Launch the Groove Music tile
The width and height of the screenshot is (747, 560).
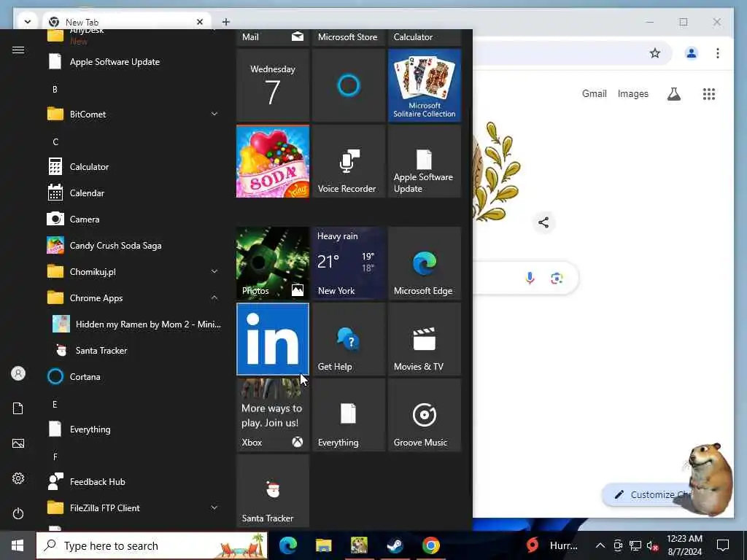click(425, 415)
